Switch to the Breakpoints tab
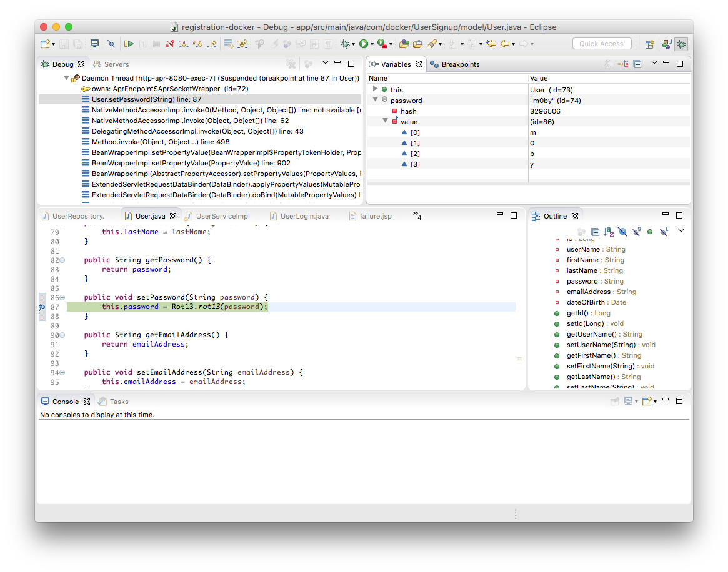 pos(456,64)
